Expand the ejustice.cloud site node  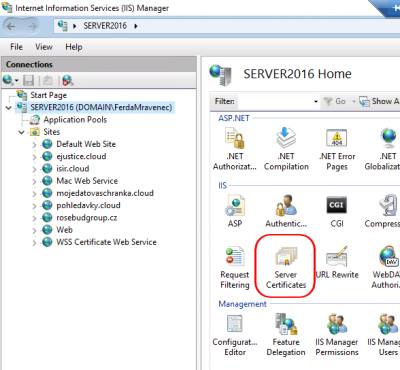(x=34, y=157)
